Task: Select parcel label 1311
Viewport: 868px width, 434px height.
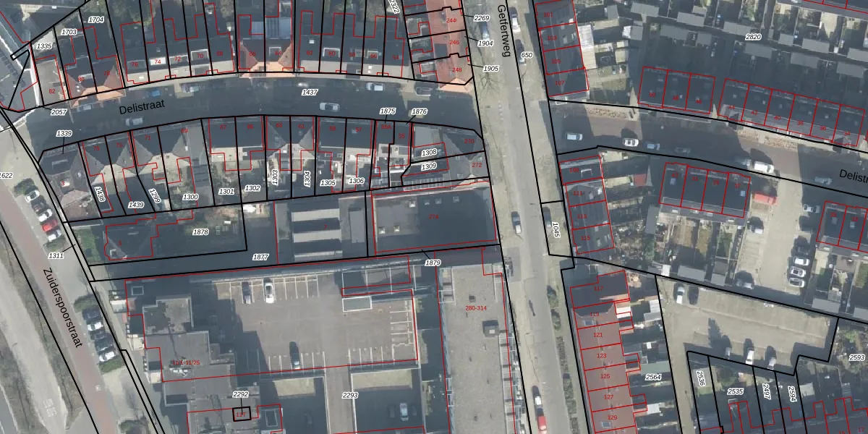Action: pyautogui.click(x=56, y=256)
